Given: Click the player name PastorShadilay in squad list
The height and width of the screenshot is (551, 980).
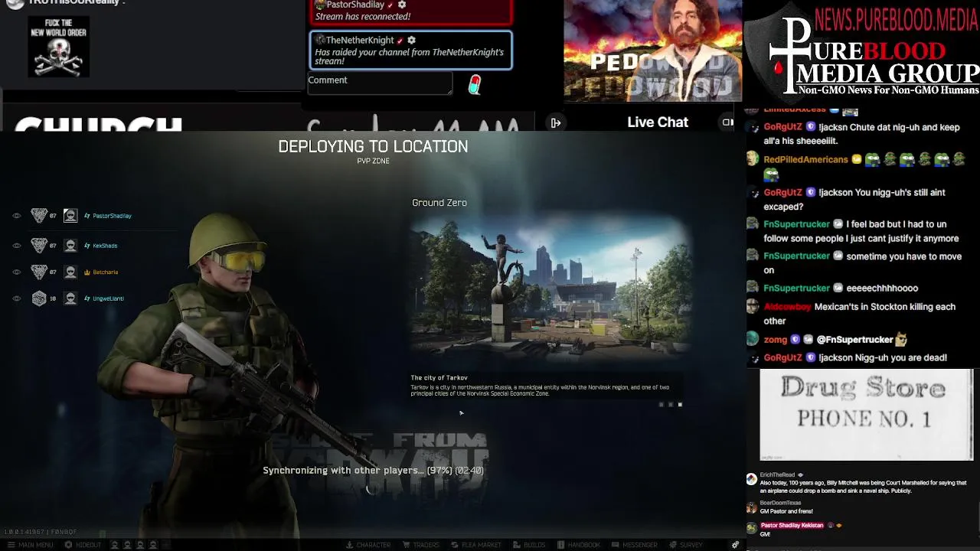Looking at the screenshot, I should [x=112, y=216].
